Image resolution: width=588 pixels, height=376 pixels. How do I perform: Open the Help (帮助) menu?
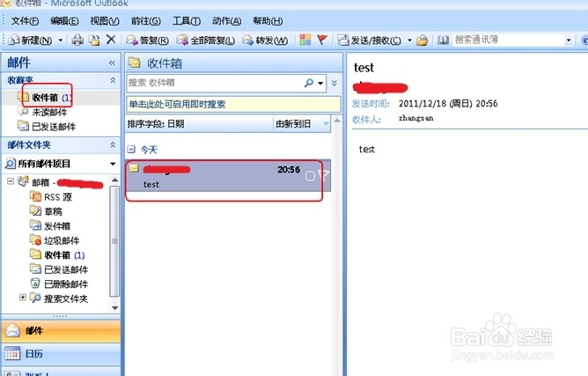pyautogui.click(x=268, y=21)
